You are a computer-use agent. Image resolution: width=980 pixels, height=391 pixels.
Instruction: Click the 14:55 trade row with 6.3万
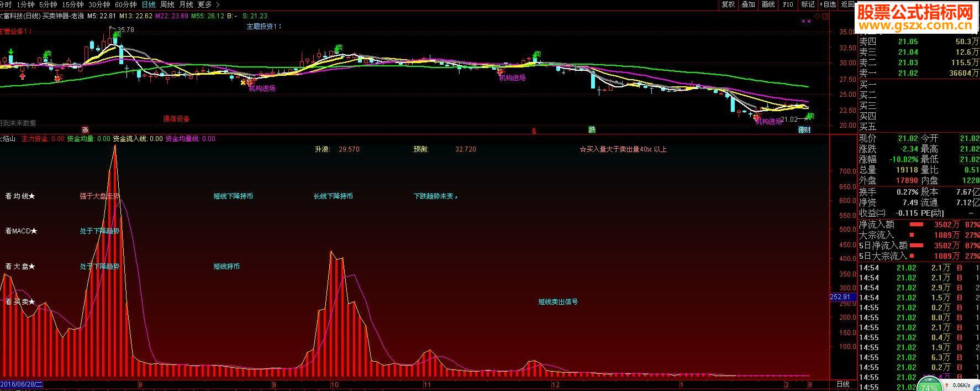pyautogui.click(x=919, y=357)
